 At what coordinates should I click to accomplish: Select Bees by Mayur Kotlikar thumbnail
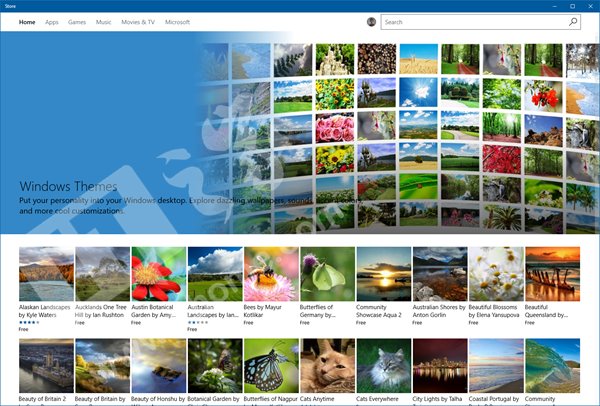pyautogui.click(x=270, y=274)
